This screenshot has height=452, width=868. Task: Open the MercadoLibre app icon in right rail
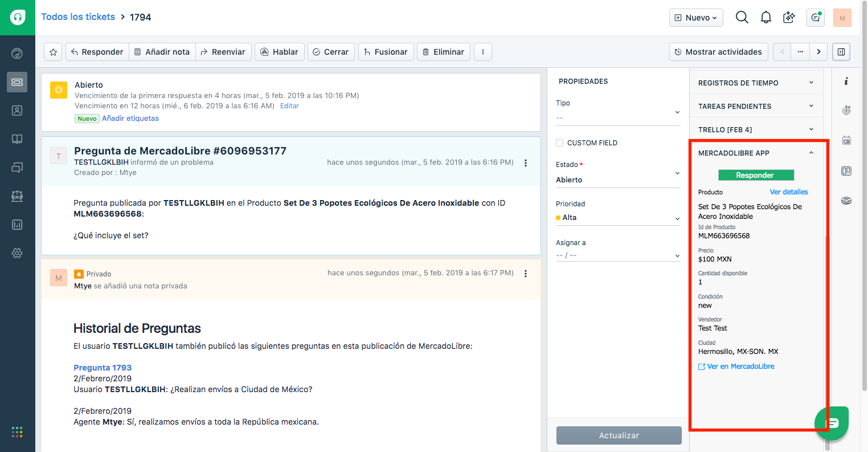point(846,201)
